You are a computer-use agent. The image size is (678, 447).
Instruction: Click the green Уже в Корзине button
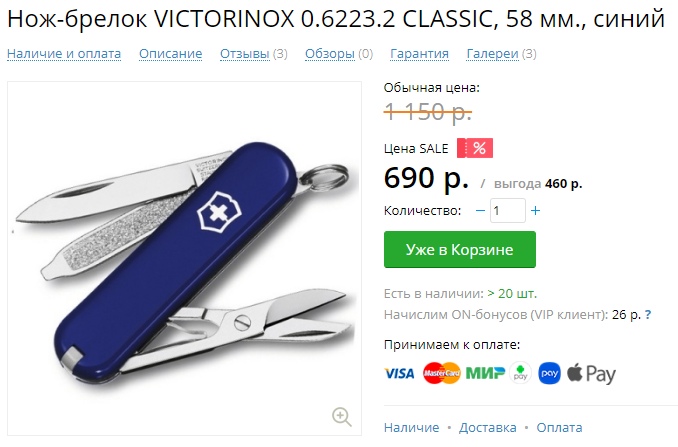click(x=460, y=249)
